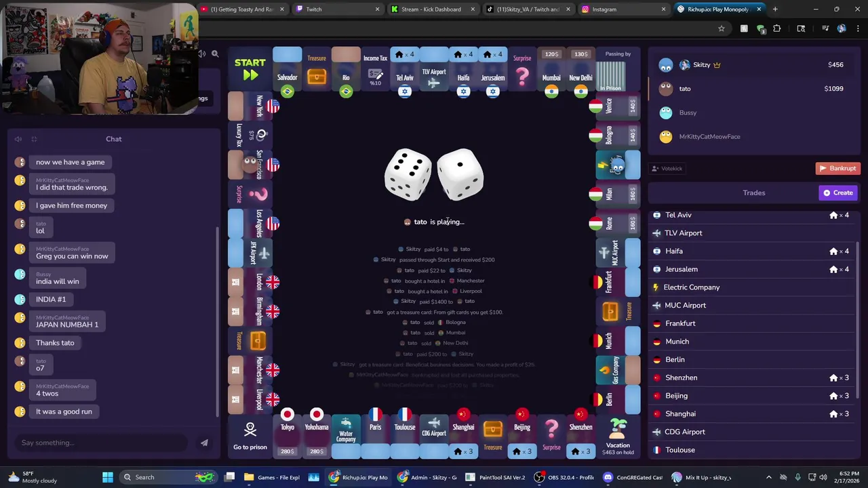Select player Skitzy in players list

754,65
